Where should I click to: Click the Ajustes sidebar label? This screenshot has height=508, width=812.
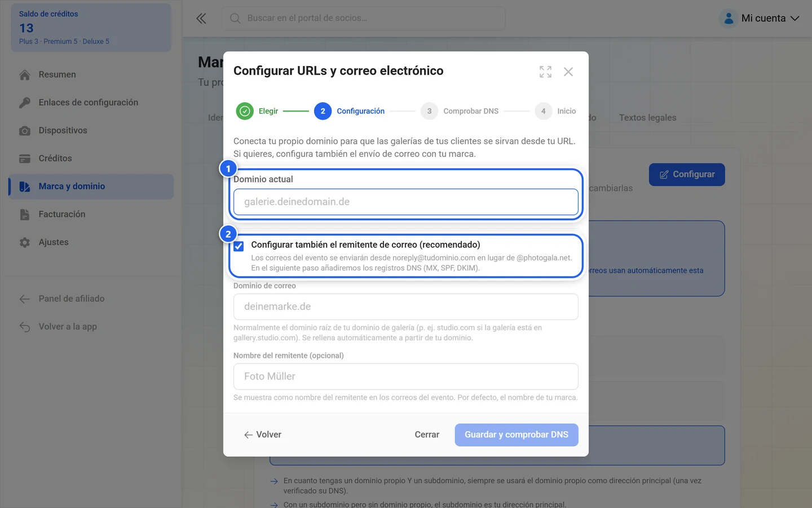(54, 242)
